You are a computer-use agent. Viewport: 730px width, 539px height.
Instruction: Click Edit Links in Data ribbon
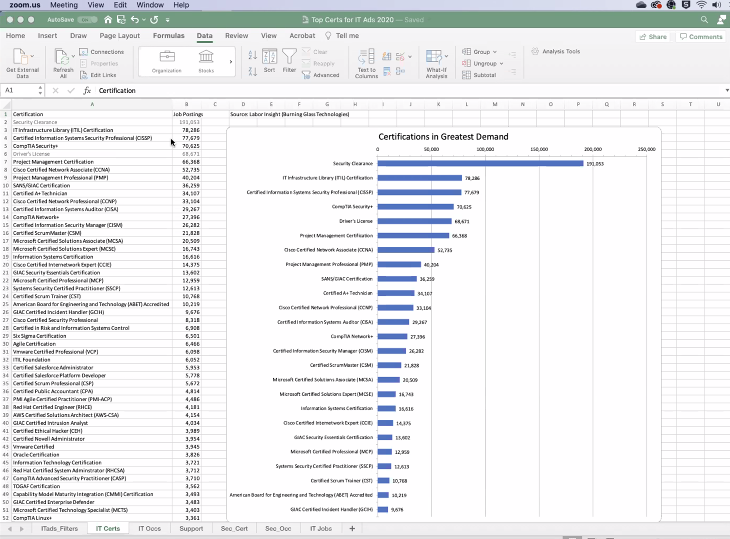[x=98, y=75]
